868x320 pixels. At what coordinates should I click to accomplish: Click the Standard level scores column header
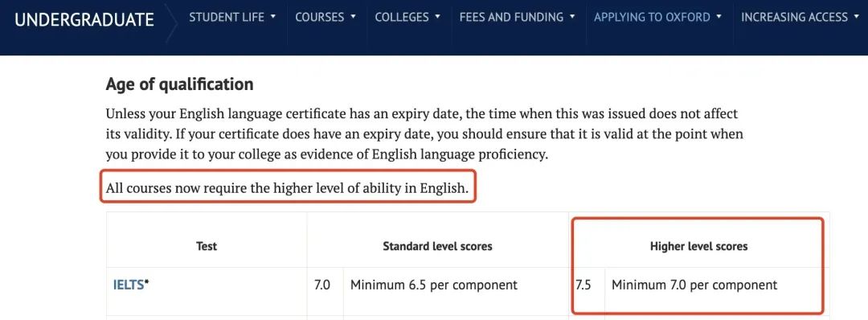coord(437,246)
